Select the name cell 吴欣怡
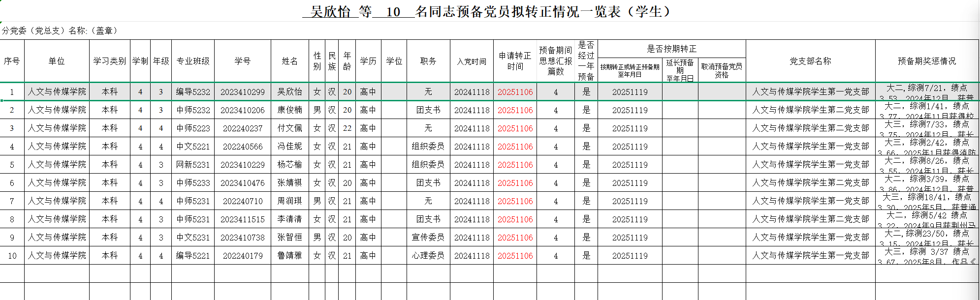Viewport: 980px width, 300px height. (289, 92)
